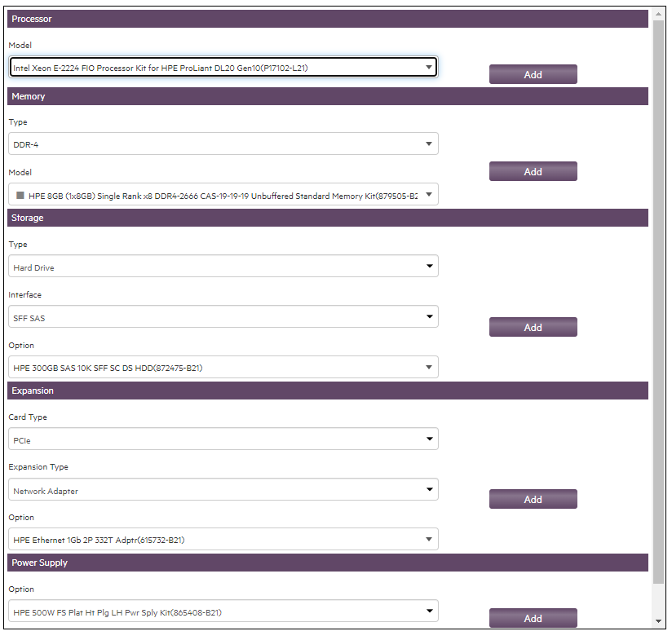The image size is (672, 640).
Task: Add the selected Processor
Action: [533, 74]
